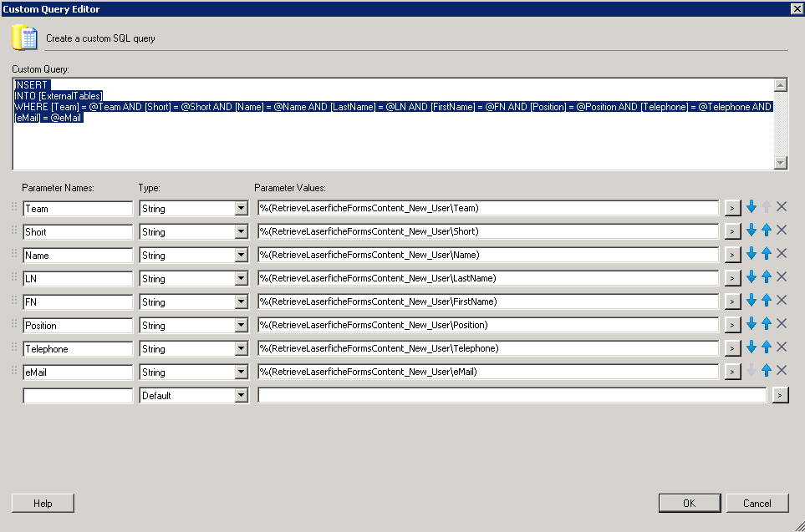Viewport: 805px width, 532px height.
Task: Move the LN parameter up
Action: (x=767, y=277)
